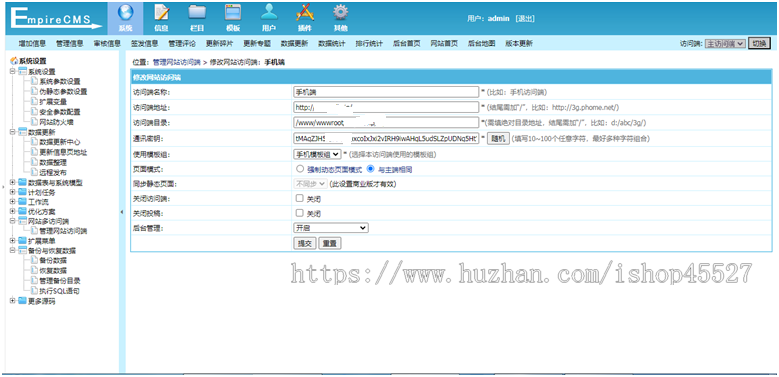The height and width of the screenshot is (377, 779).
Task: Open the 审核信息 menu item
Action: tap(107, 44)
